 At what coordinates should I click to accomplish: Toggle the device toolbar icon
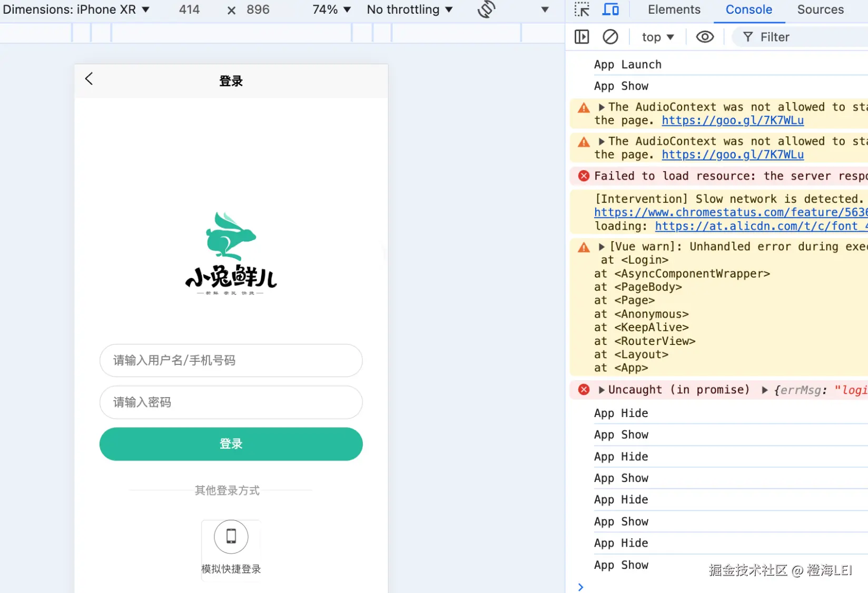pyautogui.click(x=611, y=9)
